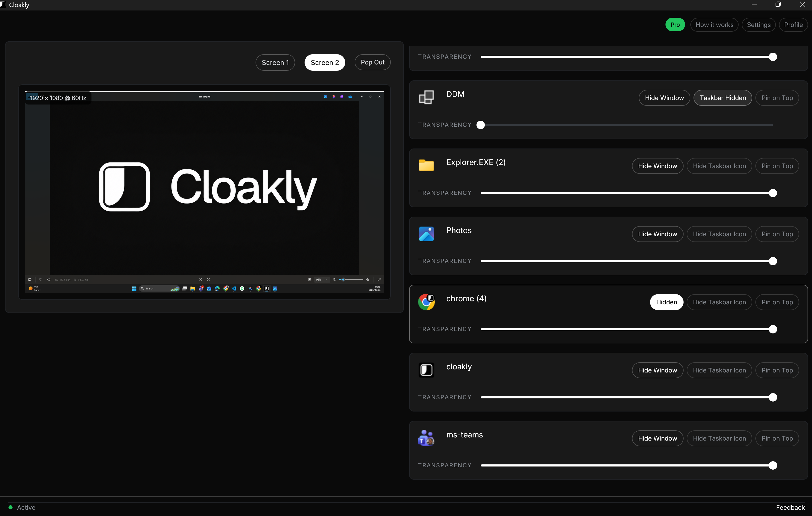
Task: Click the green Pro badge
Action: click(x=675, y=25)
